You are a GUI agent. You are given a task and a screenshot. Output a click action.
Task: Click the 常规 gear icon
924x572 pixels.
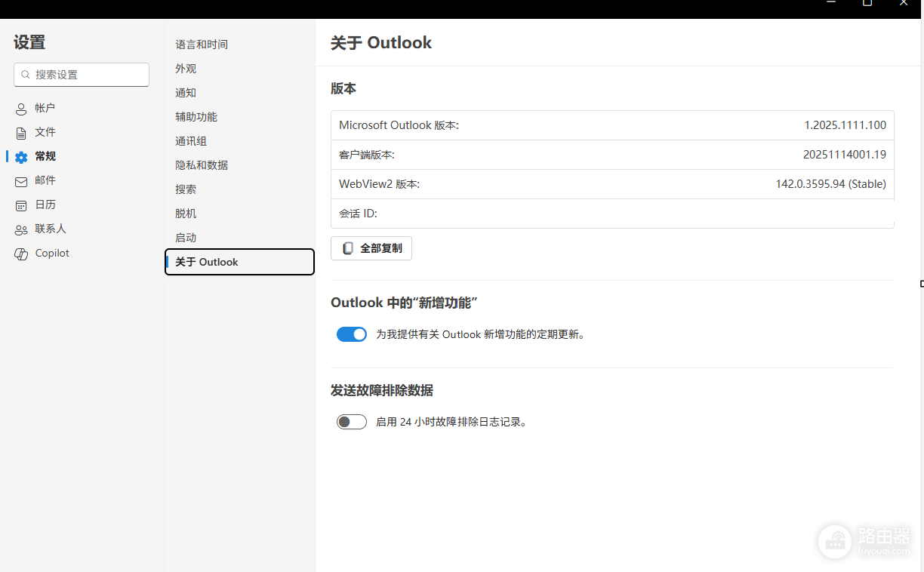tap(21, 157)
